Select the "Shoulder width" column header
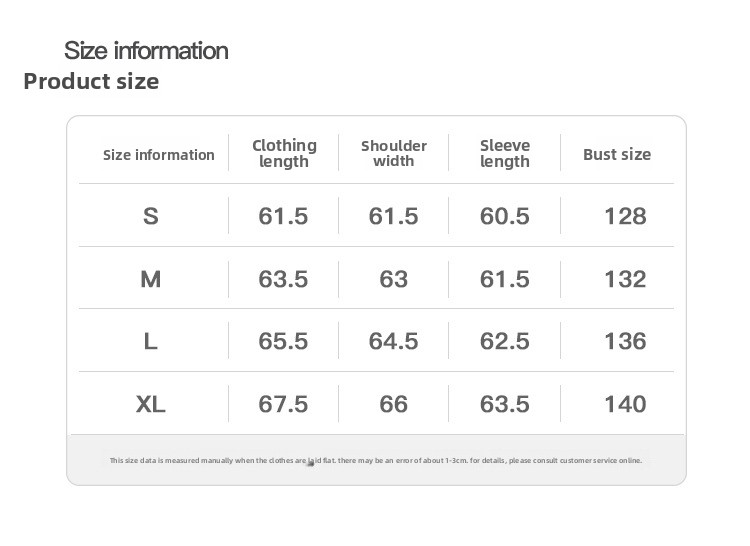This screenshot has width=750, height=546. 394,153
